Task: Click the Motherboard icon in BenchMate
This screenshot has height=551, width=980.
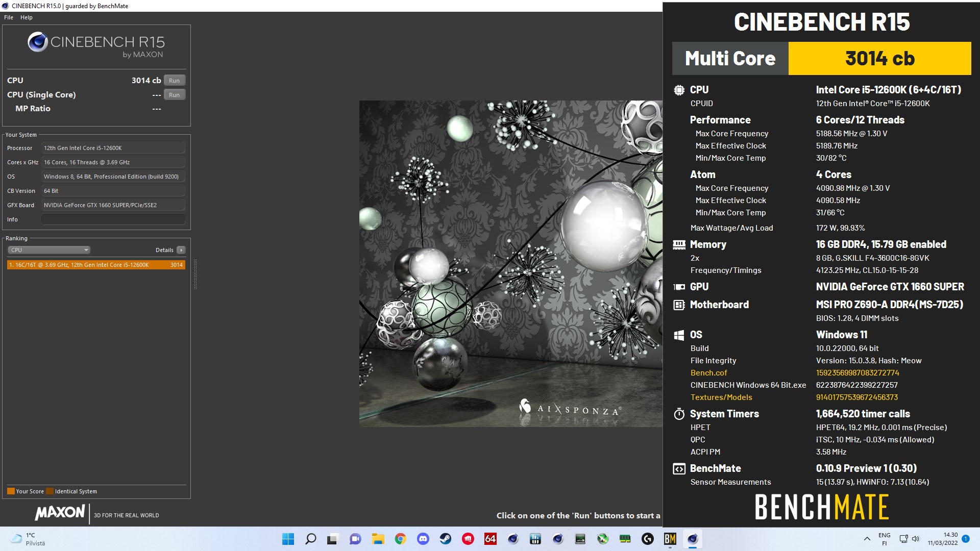Action: click(x=679, y=305)
